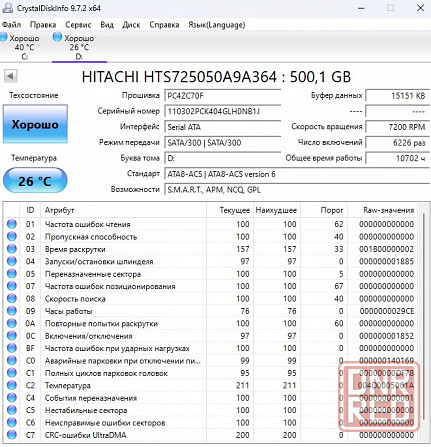The width and height of the screenshot is (431, 447).
Task: Click the status icon for attribute 04
Action: pos(12,261)
